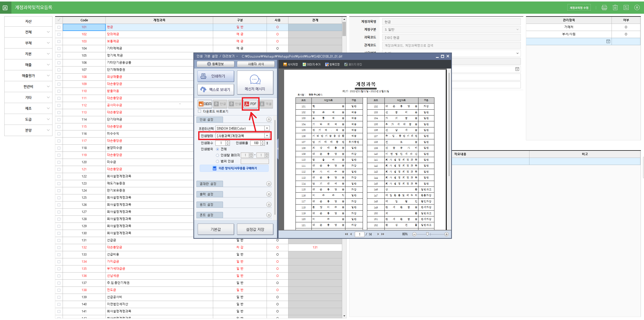Open the 프린터선택 dropdown

pos(267,128)
